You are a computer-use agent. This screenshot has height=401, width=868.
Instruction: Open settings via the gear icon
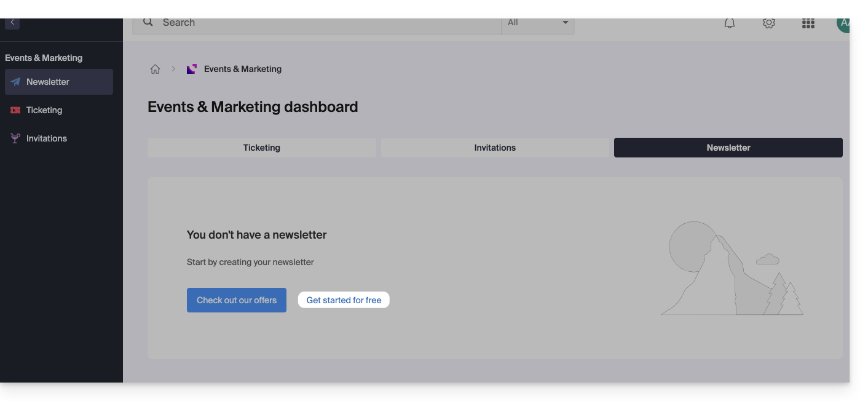[768, 23]
